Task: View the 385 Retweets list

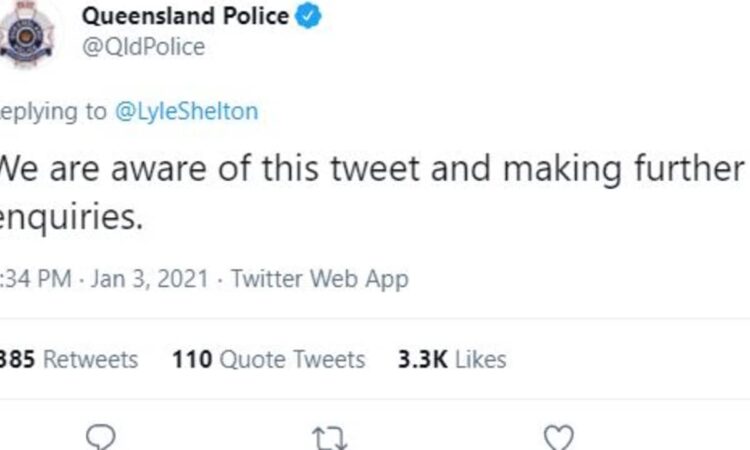Action: pyautogui.click(x=68, y=359)
